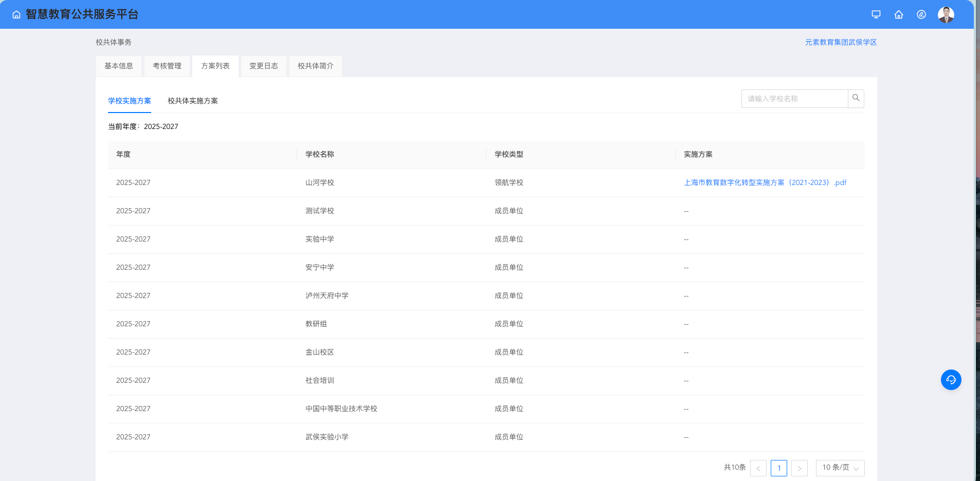The height and width of the screenshot is (481, 980).
Task: Go to the previous page arrow
Action: tap(758, 468)
